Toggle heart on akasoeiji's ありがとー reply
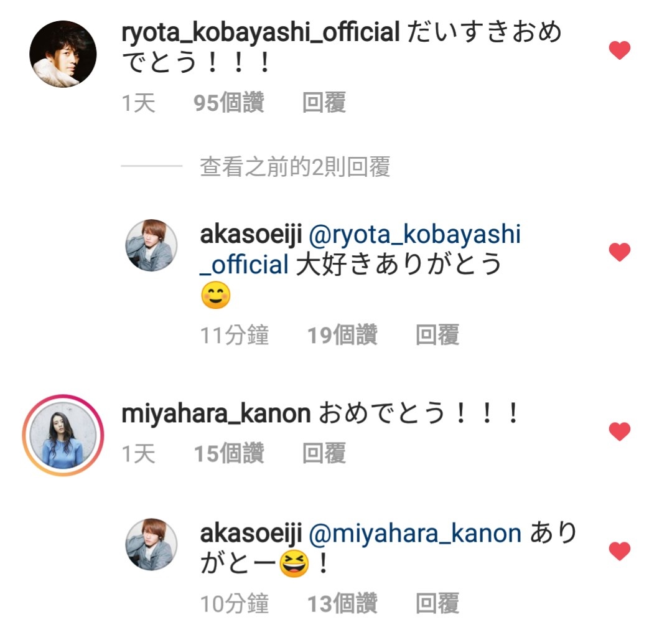The width and height of the screenshot is (672, 622). pyautogui.click(x=619, y=551)
